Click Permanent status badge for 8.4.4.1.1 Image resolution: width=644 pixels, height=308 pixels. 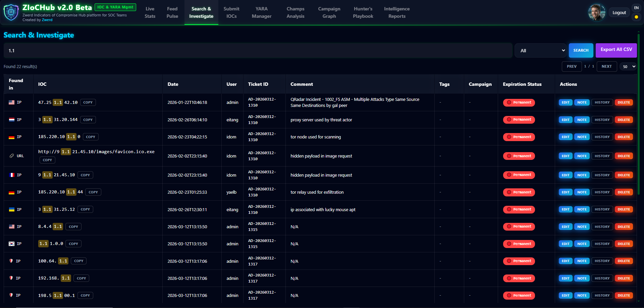click(x=519, y=227)
